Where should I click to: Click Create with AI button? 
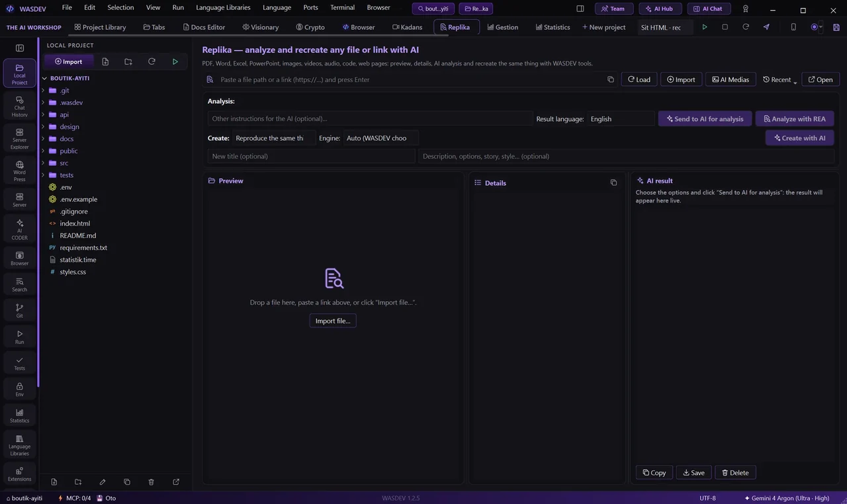(799, 138)
